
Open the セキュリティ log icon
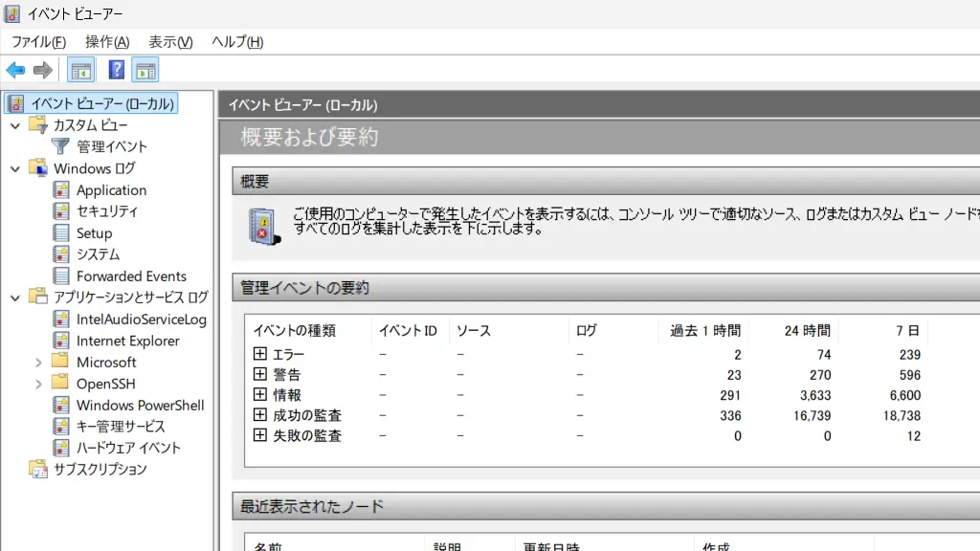pyautogui.click(x=61, y=211)
